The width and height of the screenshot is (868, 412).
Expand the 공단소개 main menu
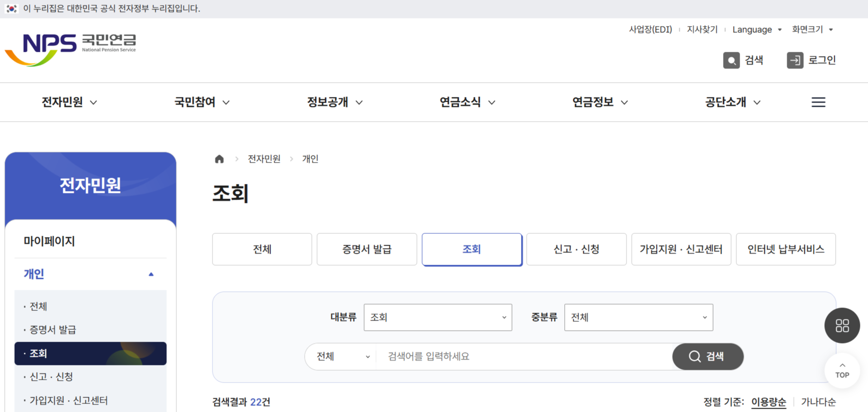point(733,102)
